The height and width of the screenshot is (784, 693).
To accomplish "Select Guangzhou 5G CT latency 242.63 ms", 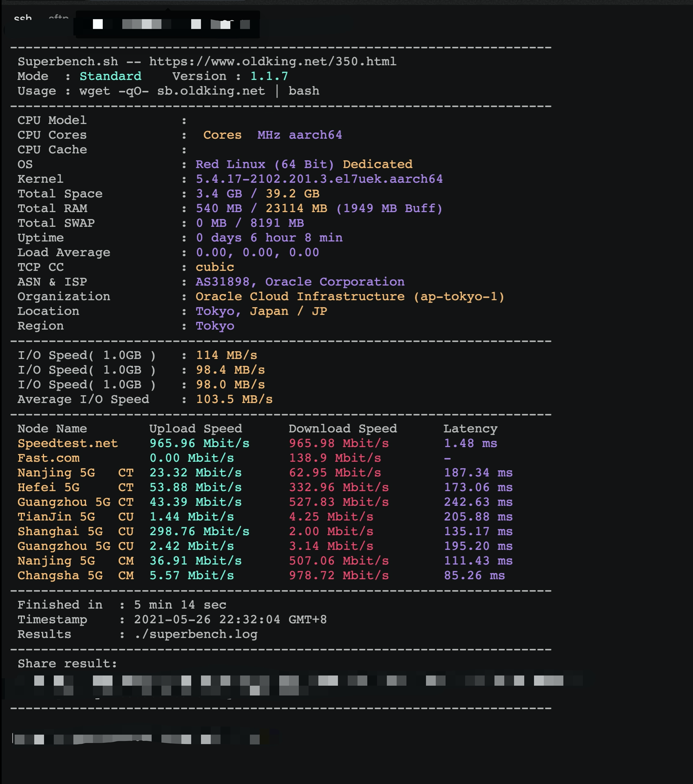I will point(478,502).
